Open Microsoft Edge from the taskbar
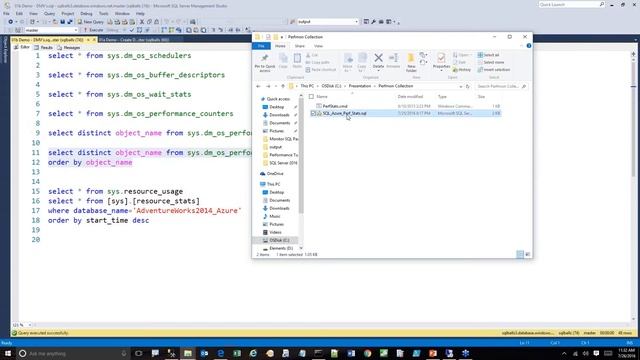This screenshot has width=640, height=360. [x=221, y=353]
